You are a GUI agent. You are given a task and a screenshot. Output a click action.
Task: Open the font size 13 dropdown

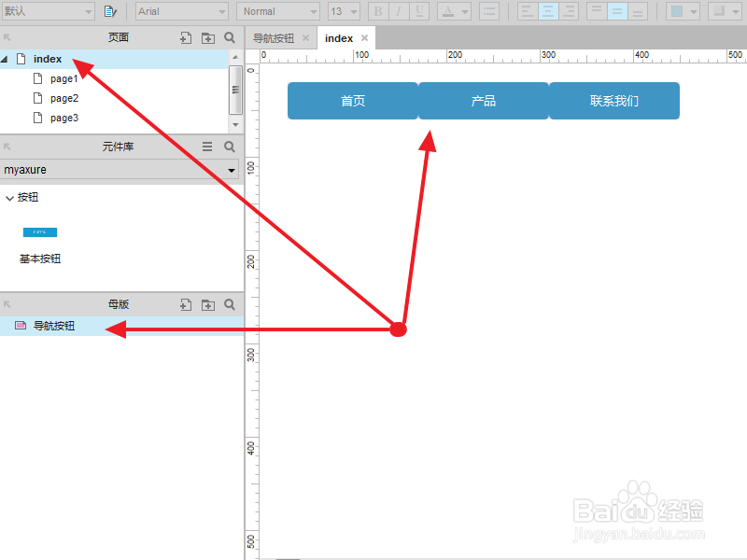click(x=344, y=11)
